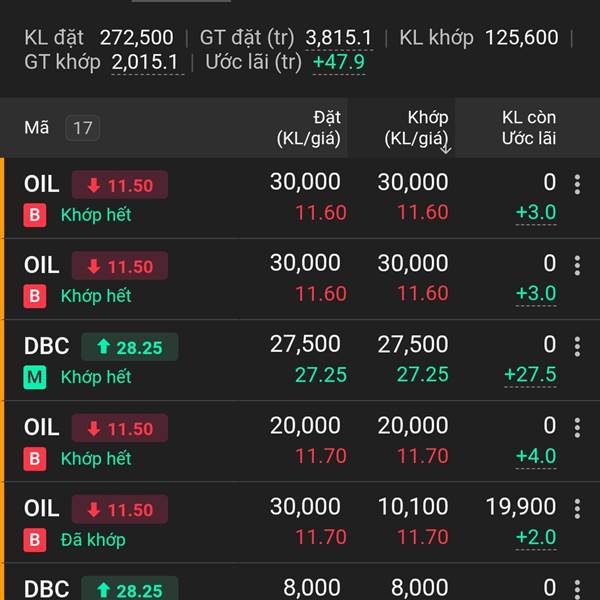This screenshot has width=600, height=600.
Task: Click the underlined GT đặt value 3,815.1
Action: (339, 38)
